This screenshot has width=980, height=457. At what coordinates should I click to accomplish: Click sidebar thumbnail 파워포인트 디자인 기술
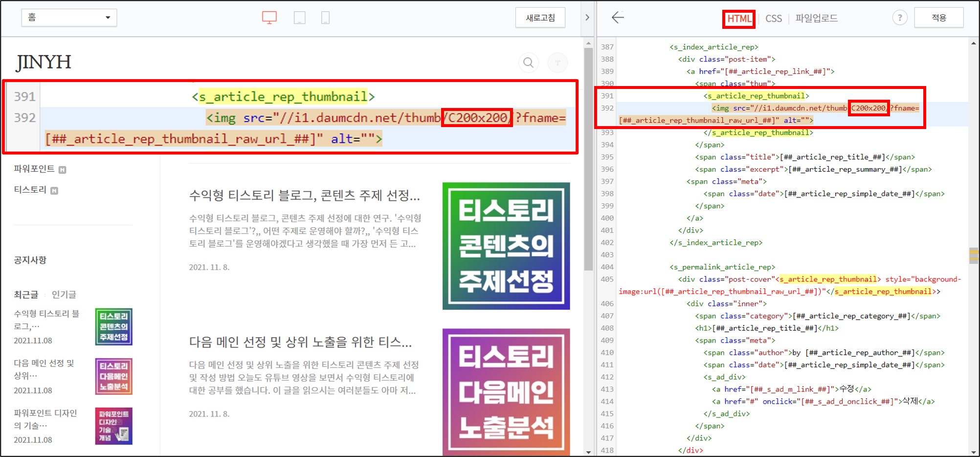pyautogui.click(x=113, y=426)
